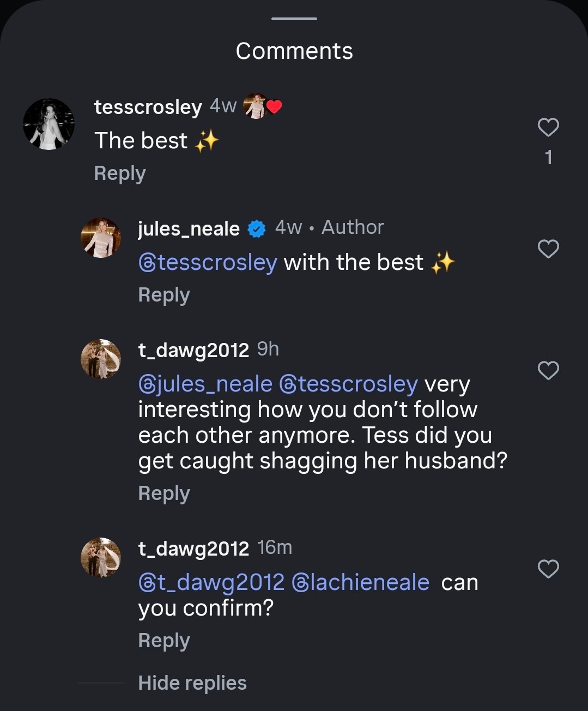Reply to t_dawg2012's 9h comment
Screen dimensions: 588x711
pyautogui.click(x=164, y=493)
